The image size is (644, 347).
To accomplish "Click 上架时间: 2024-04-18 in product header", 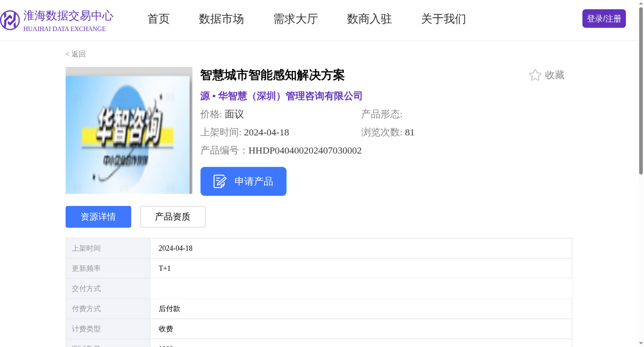I will click(x=245, y=132).
